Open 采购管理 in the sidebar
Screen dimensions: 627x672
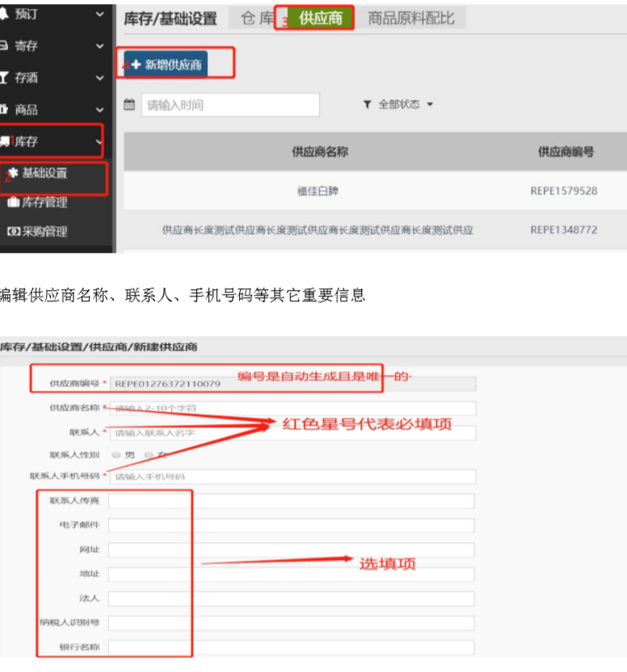[44, 232]
